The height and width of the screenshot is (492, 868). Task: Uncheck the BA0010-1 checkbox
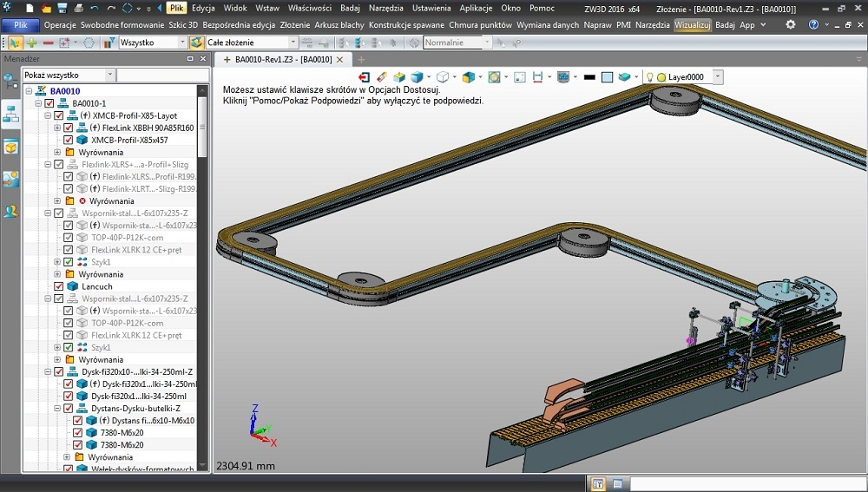point(49,103)
